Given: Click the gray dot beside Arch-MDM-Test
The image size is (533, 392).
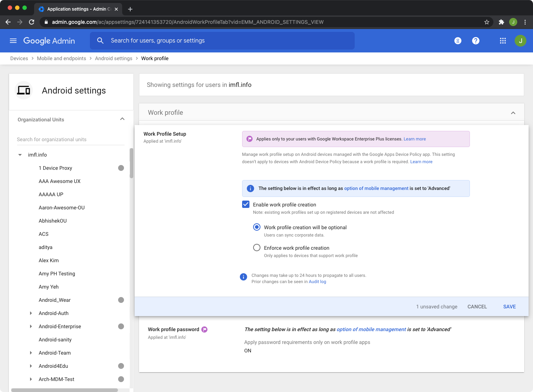Looking at the screenshot, I should coord(121,379).
